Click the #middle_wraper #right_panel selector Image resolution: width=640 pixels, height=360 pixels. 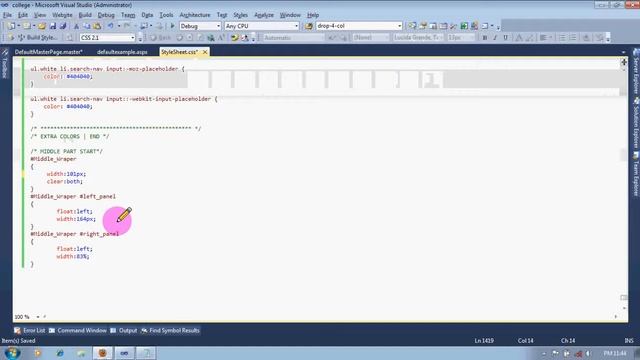click(x=74, y=234)
